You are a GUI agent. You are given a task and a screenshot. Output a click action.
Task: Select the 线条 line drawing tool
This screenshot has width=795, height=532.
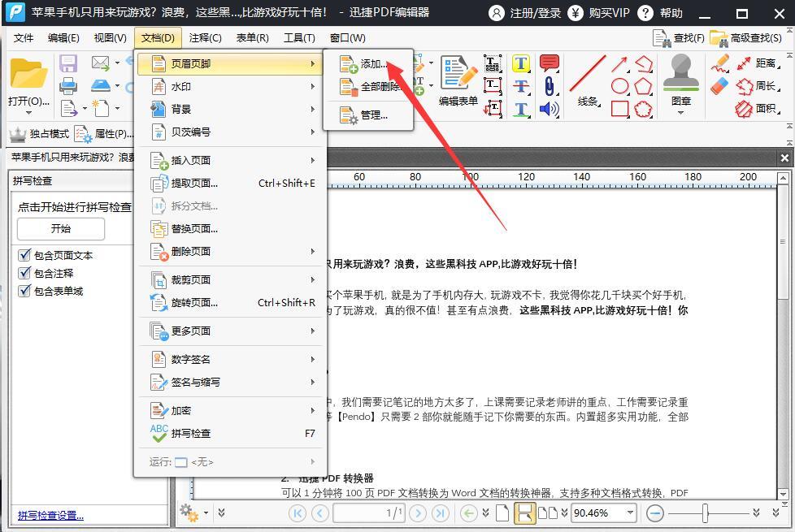[x=588, y=81]
